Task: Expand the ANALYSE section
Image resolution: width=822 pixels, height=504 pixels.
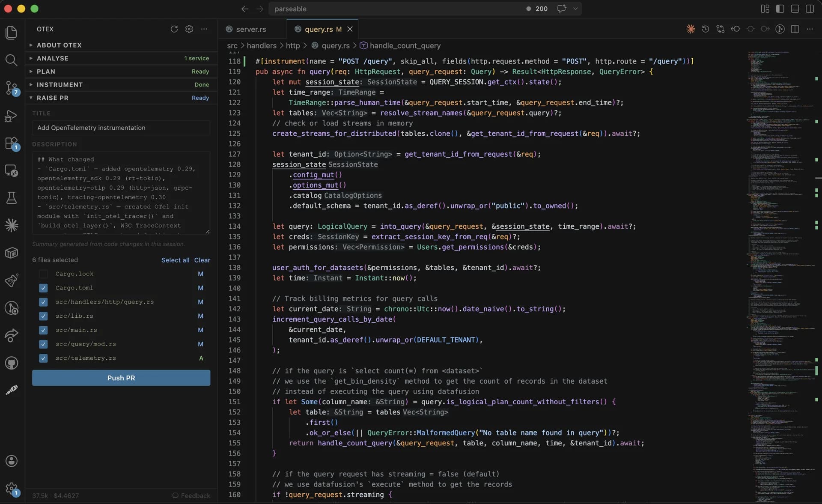Action: (53, 58)
